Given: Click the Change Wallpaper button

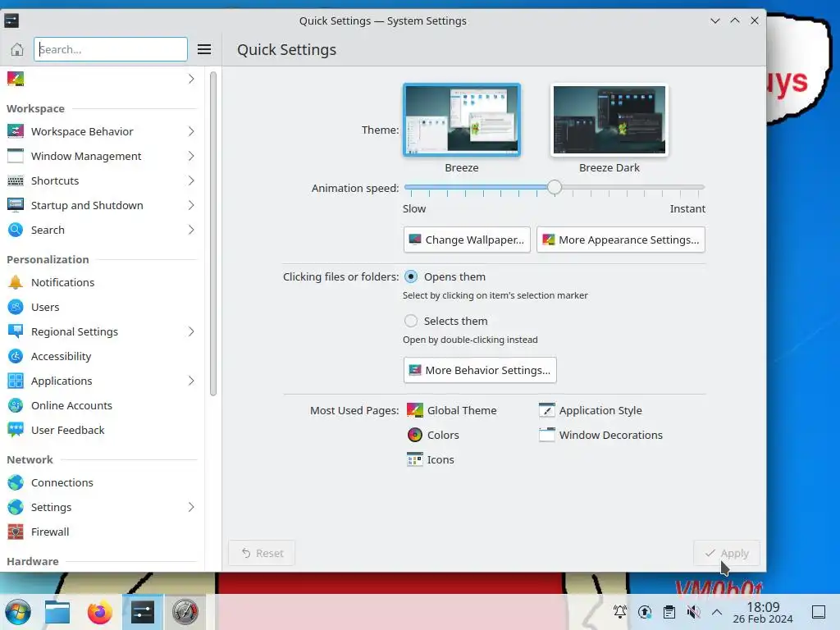Looking at the screenshot, I should point(467,240).
